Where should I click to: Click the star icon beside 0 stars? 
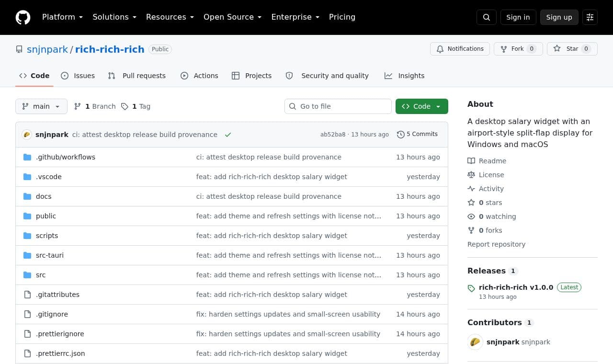[471, 203]
